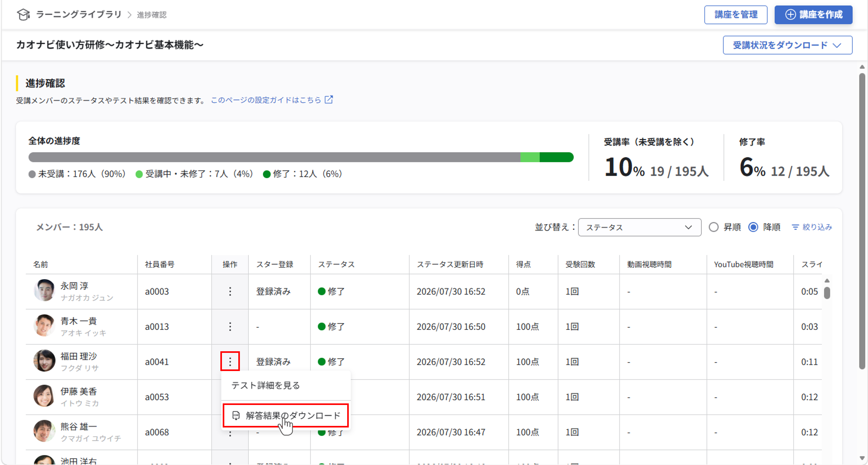Click the graduation cap Learning Library icon
Screen dimensions: 868x465
23,14
